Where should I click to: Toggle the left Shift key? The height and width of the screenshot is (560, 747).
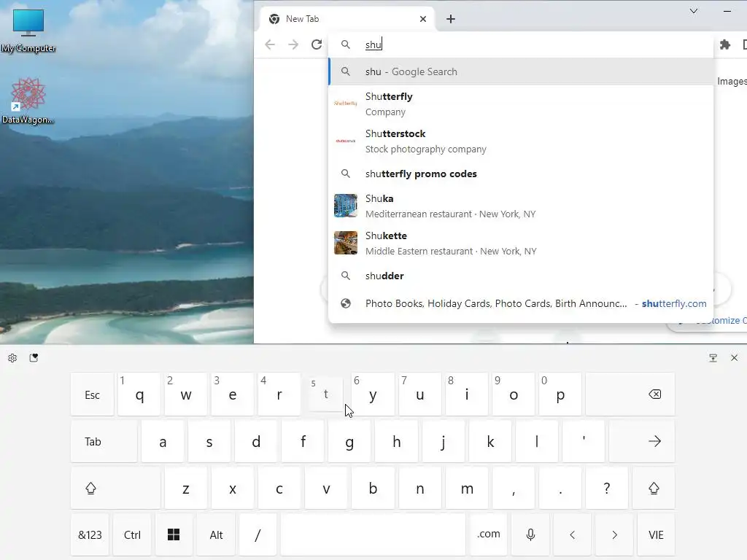pyautogui.click(x=115, y=488)
